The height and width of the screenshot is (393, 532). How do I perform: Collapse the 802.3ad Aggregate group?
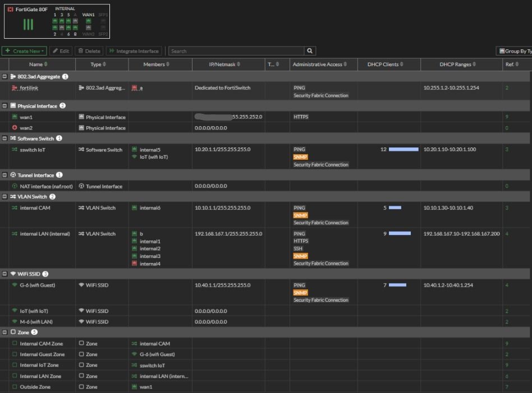(5, 77)
